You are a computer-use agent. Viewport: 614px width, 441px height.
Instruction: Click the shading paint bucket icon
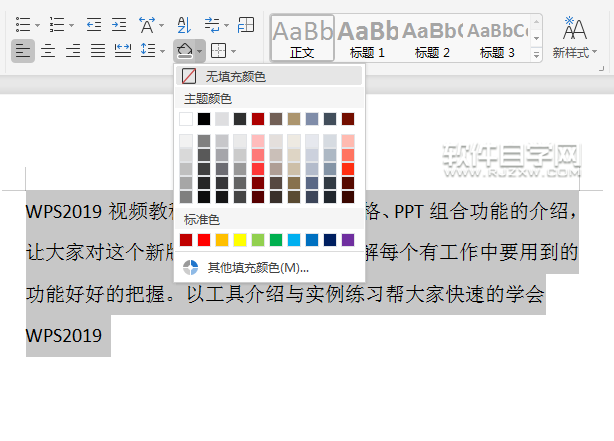pyautogui.click(x=185, y=51)
